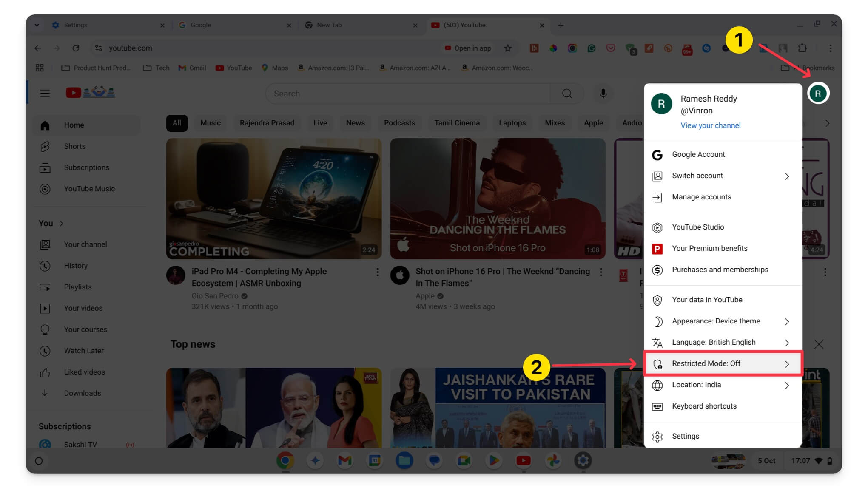Open Google Account menu item

coord(723,155)
